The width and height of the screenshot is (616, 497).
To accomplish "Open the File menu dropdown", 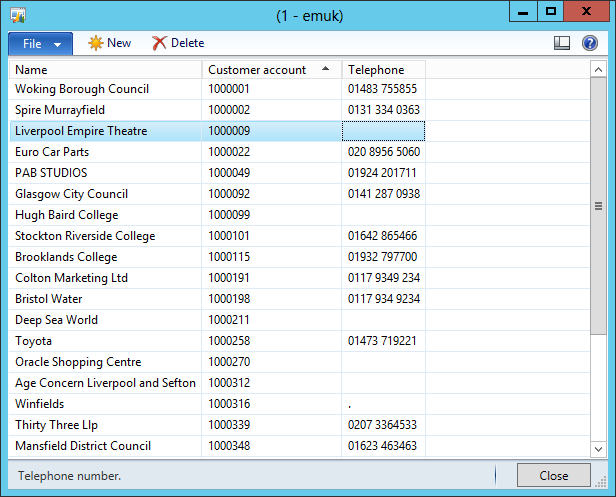I will click(40, 44).
